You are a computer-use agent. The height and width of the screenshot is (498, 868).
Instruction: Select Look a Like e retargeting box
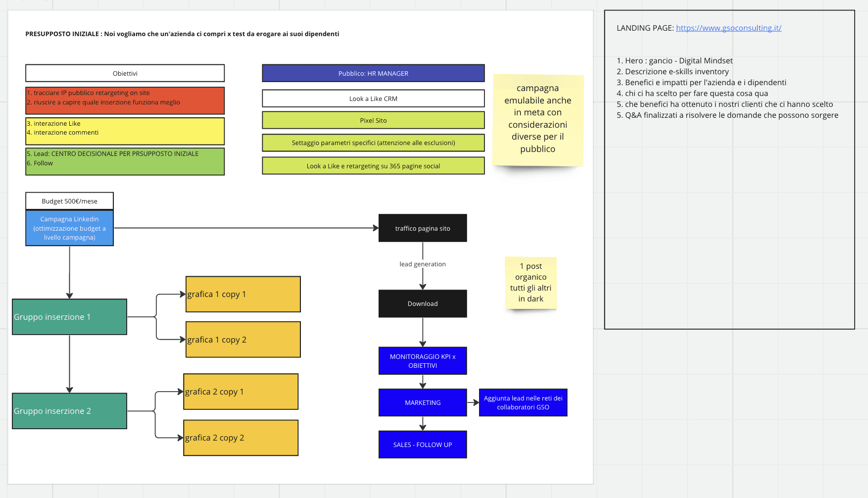coord(373,166)
